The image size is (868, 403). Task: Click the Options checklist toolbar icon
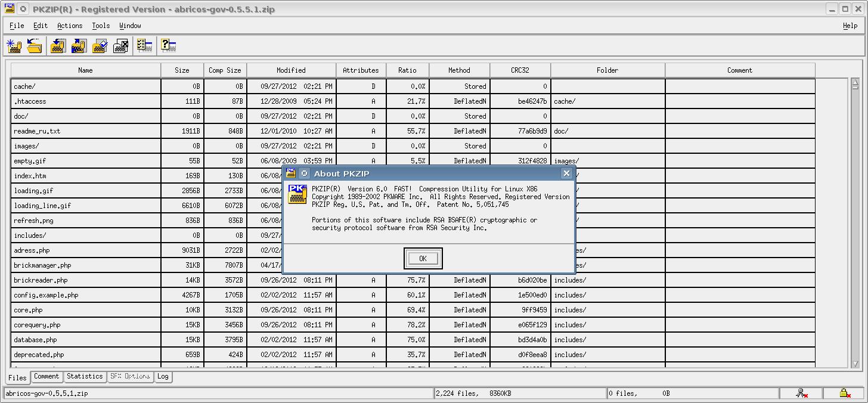144,46
